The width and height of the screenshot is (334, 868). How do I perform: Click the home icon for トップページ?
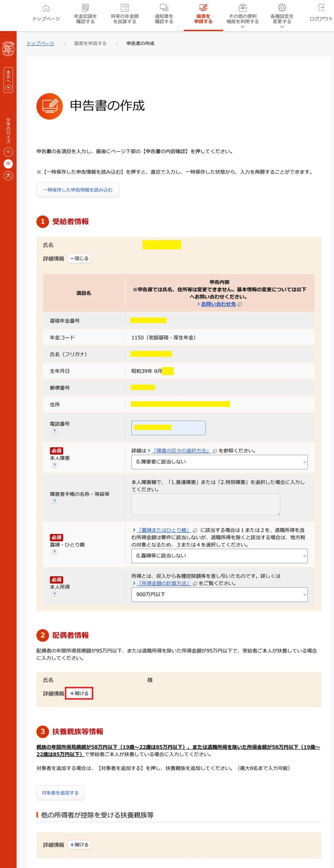tap(46, 8)
